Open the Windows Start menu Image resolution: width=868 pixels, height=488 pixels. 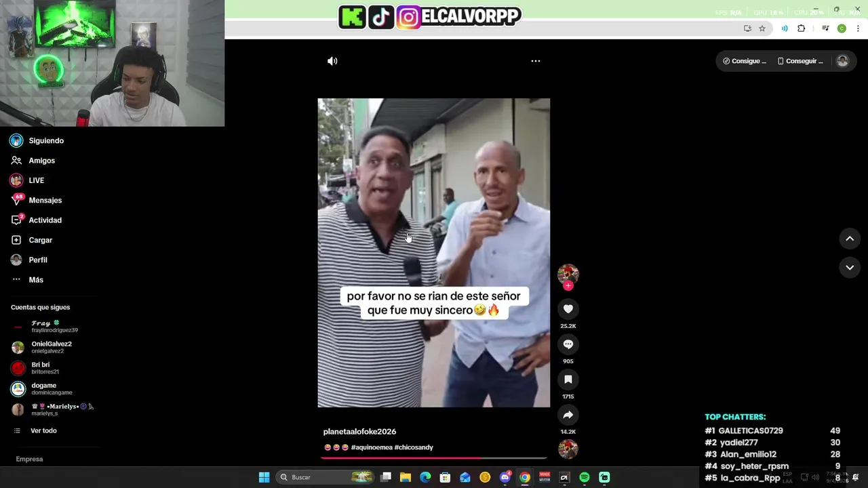point(264,477)
